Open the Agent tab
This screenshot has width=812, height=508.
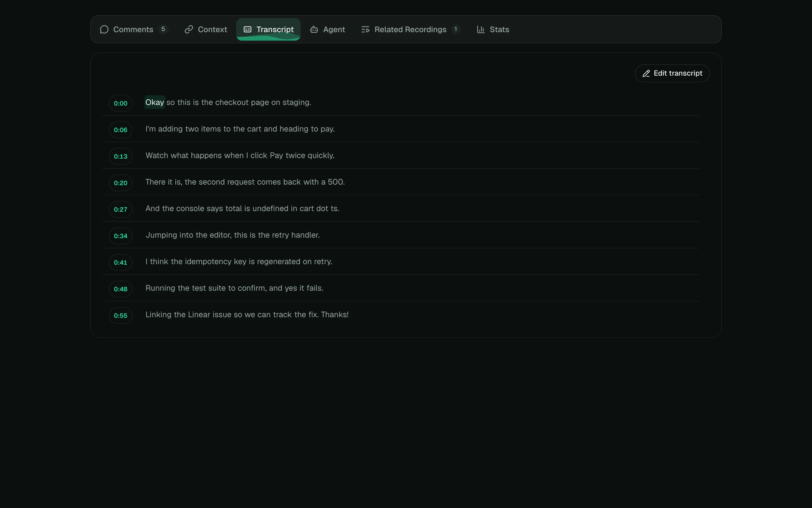tap(327, 29)
